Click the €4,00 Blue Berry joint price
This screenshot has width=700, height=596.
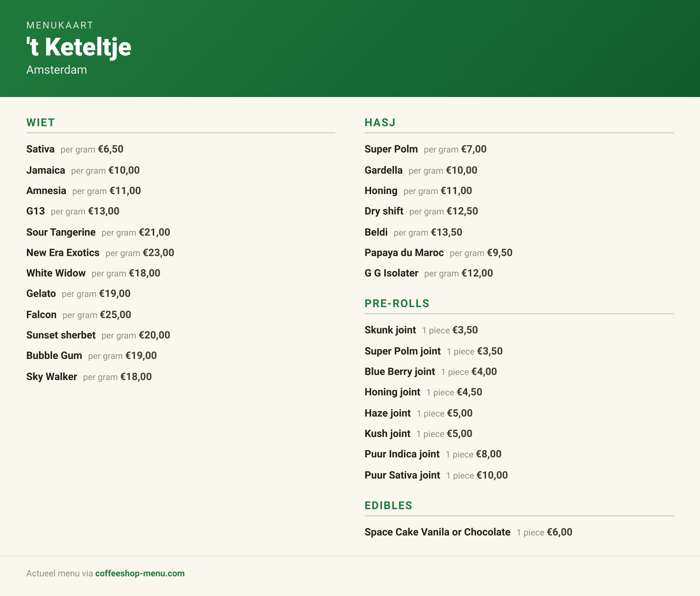click(x=484, y=372)
